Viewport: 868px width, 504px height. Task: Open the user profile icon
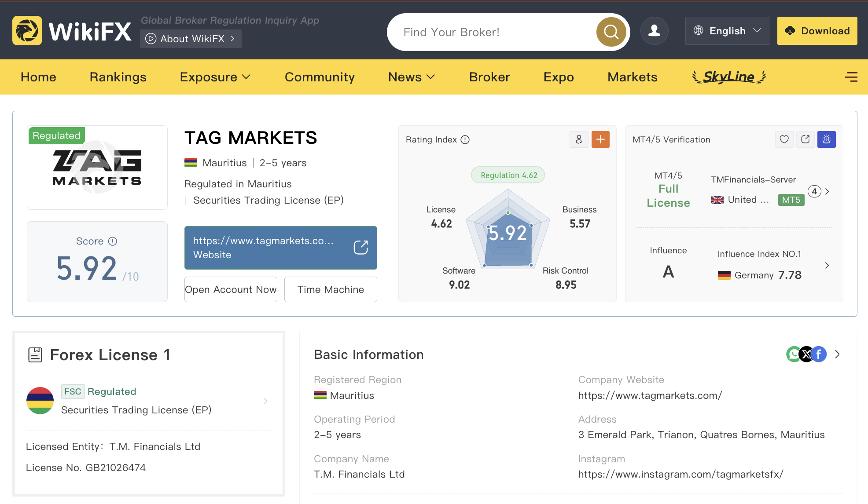(655, 31)
